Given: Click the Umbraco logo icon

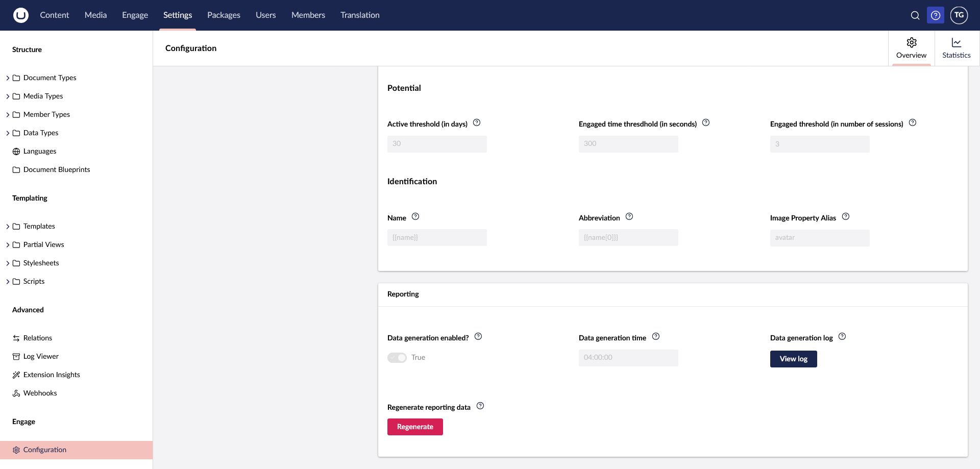Looking at the screenshot, I should 20,15.
